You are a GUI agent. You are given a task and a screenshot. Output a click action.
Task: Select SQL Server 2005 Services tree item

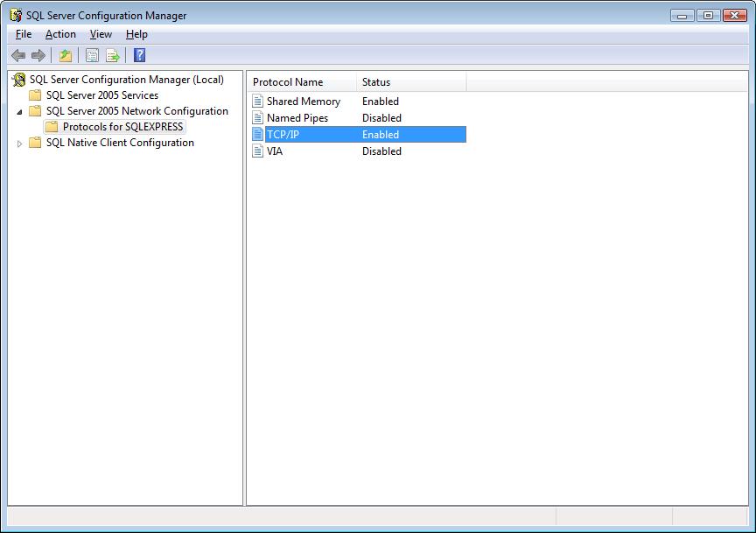[102, 95]
